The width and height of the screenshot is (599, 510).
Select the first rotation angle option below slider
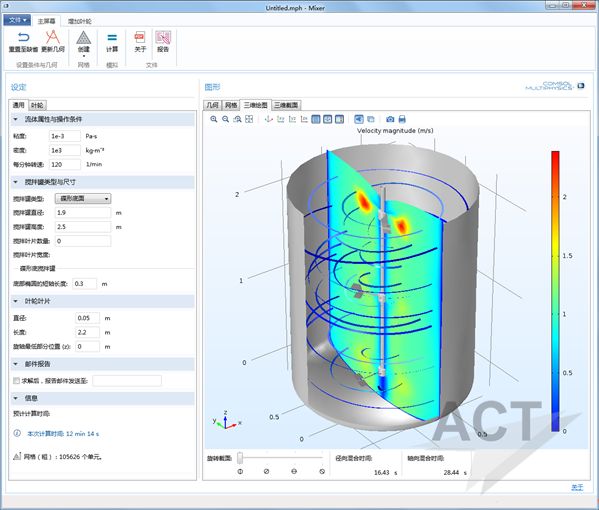[x=240, y=471]
